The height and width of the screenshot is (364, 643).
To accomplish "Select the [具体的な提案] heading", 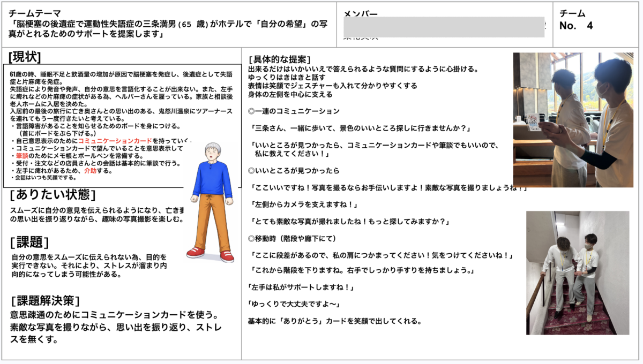I will click(x=280, y=59).
